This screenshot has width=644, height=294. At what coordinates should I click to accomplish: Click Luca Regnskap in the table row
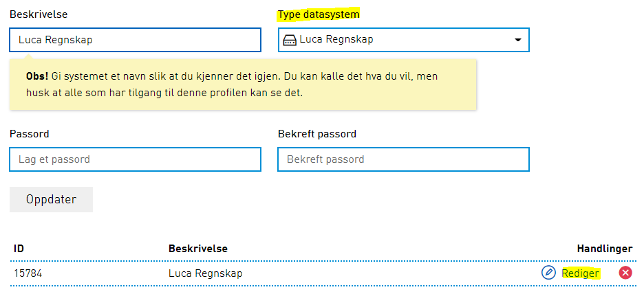coord(205,273)
